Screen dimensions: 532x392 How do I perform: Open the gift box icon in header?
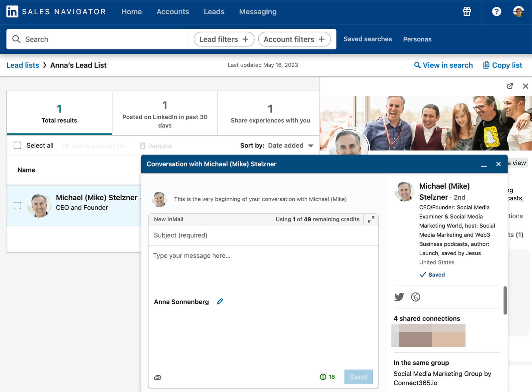point(467,12)
